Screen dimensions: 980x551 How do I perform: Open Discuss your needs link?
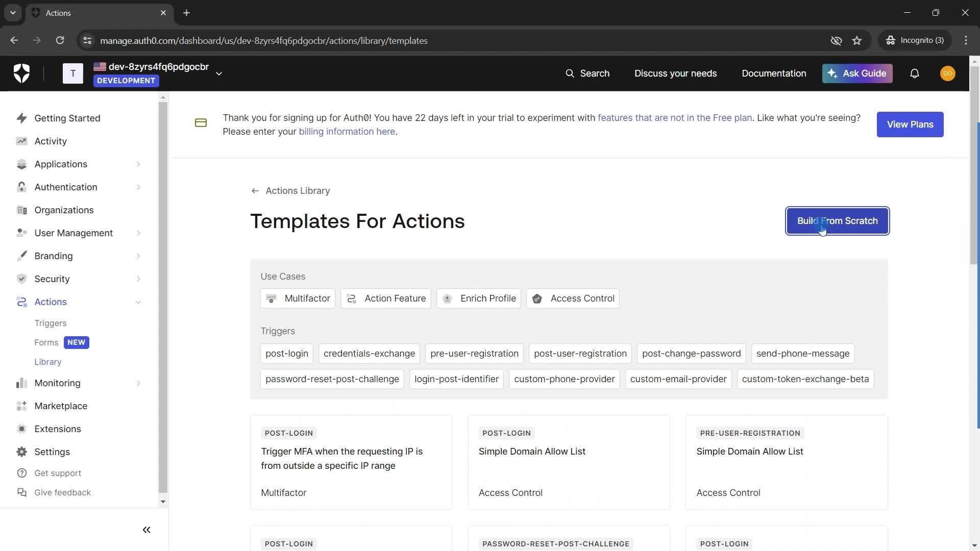click(675, 73)
